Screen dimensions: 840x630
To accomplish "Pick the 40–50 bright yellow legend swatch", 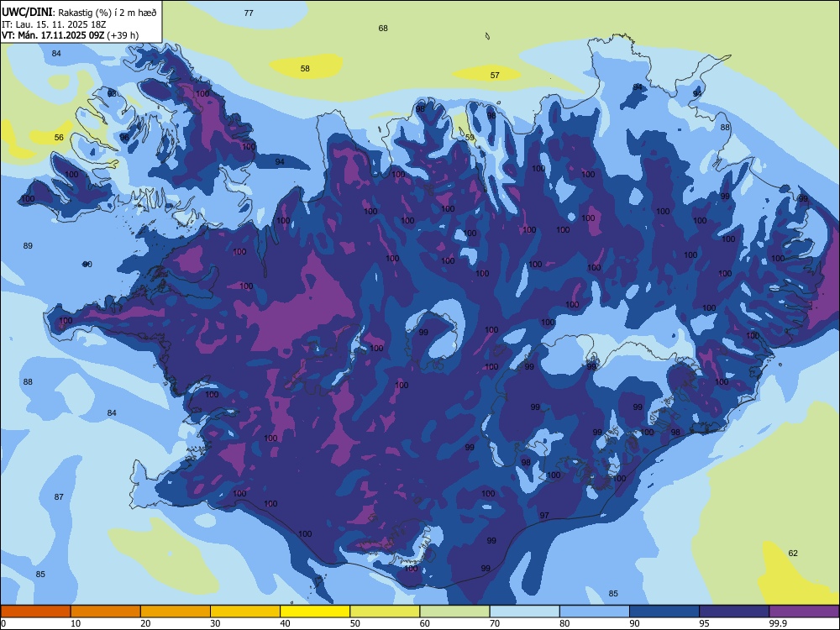I will click(x=315, y=612).
